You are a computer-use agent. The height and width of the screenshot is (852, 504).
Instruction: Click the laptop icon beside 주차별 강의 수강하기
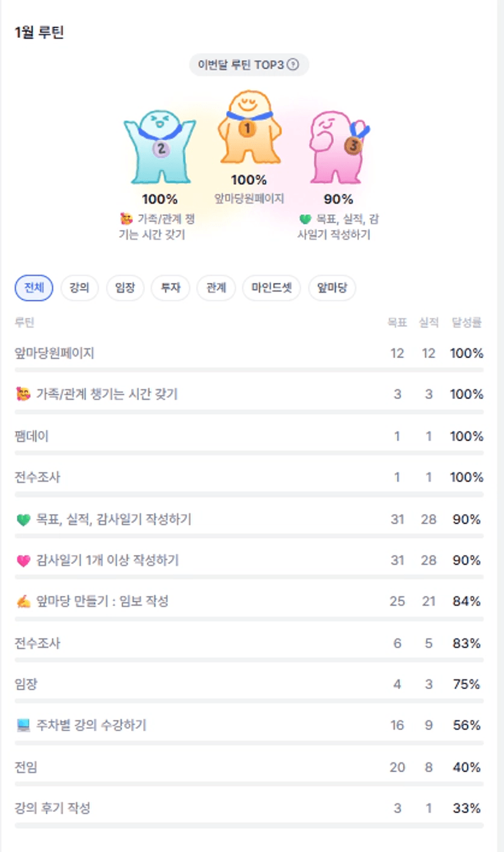pos(23,726)
